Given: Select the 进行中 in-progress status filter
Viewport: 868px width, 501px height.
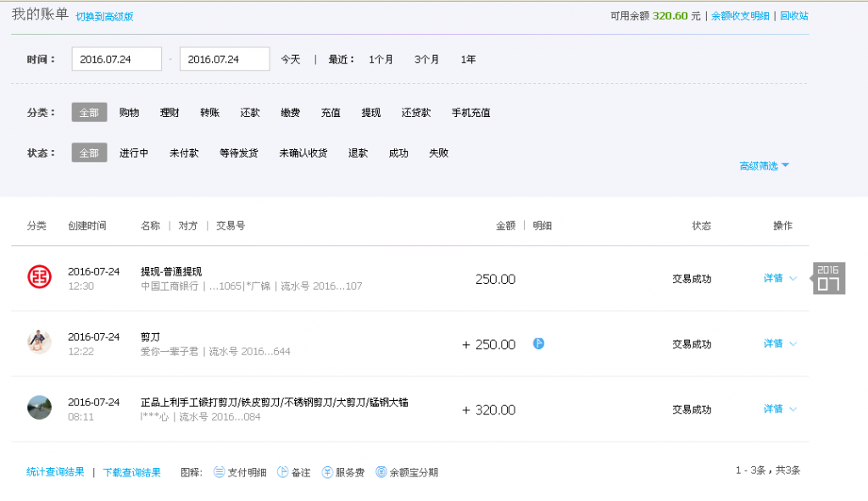Looking at the screenshot, I should [133, 153].
